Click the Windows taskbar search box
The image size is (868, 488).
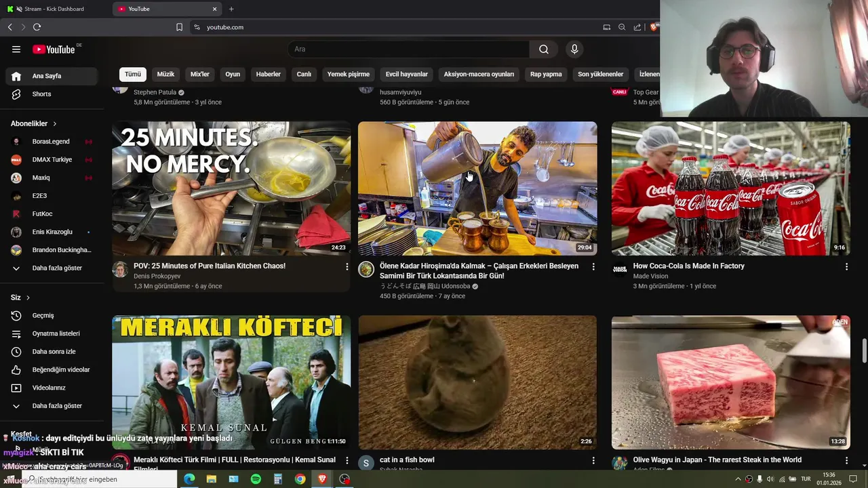[x=99, y=479]
